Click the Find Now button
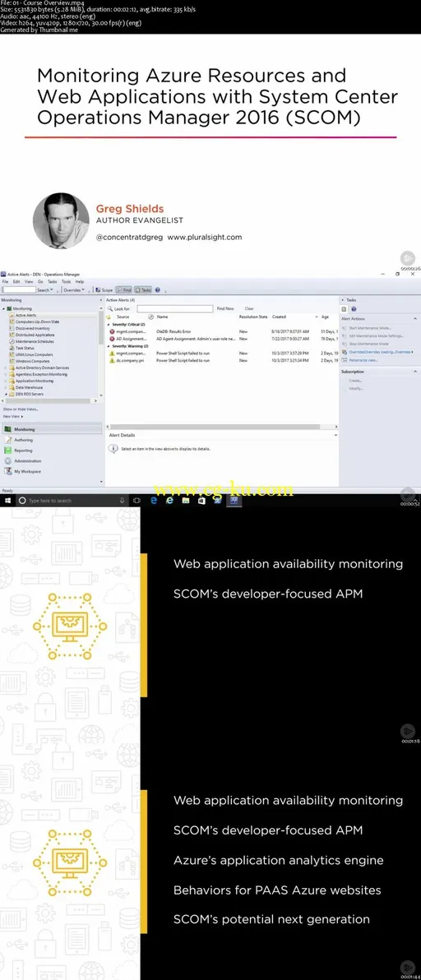421x980 pixels. point(225,309)
